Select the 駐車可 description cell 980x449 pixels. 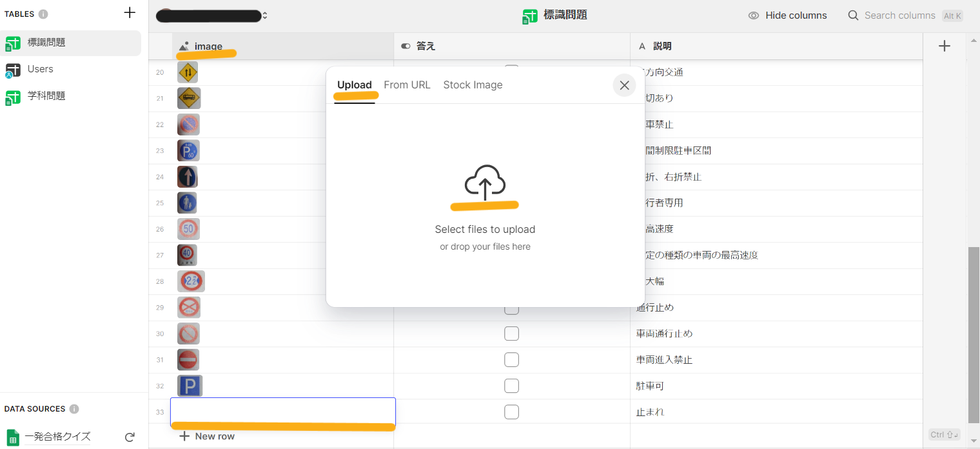[776, 386]
